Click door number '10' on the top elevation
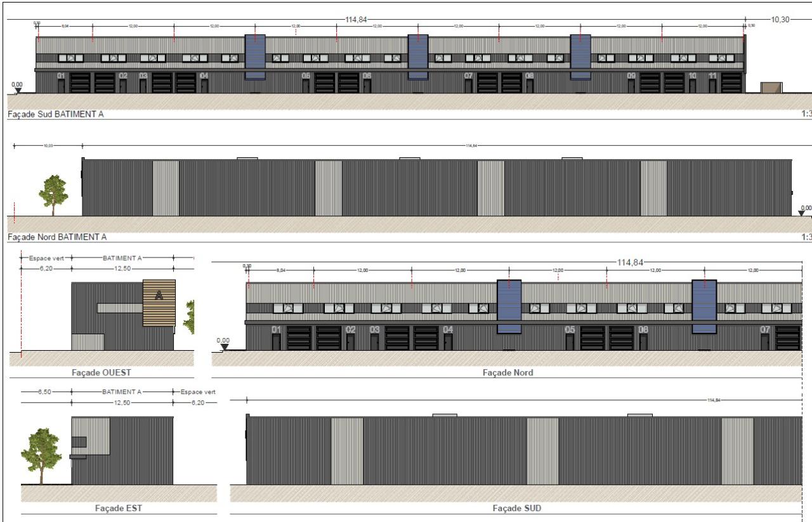 coord(692,76)
